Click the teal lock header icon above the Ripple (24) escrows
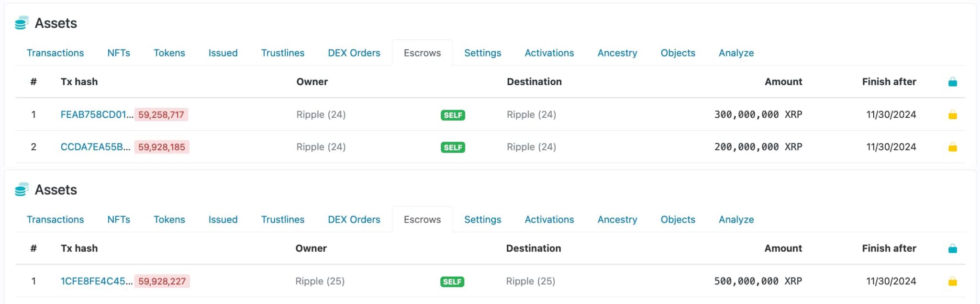 952,82
